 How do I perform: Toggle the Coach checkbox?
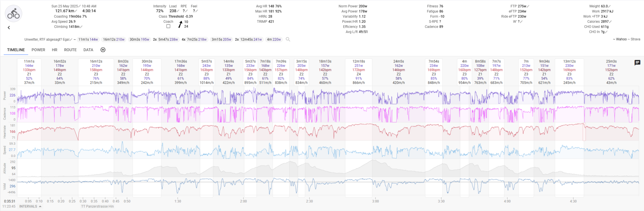click(168, 26)
